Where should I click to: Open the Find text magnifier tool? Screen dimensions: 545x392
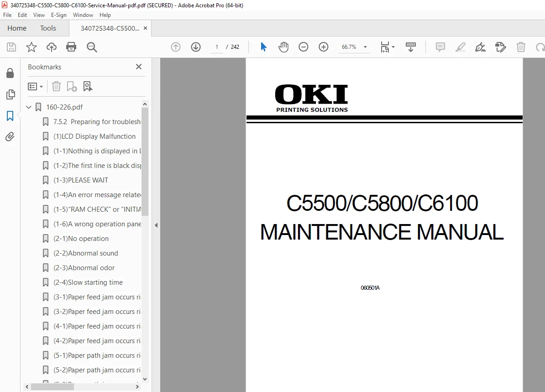92,47
